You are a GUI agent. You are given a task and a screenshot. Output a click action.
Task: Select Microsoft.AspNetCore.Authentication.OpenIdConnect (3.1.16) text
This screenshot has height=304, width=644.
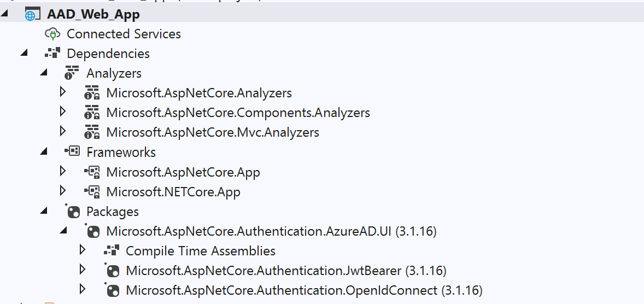click(304, 290)
